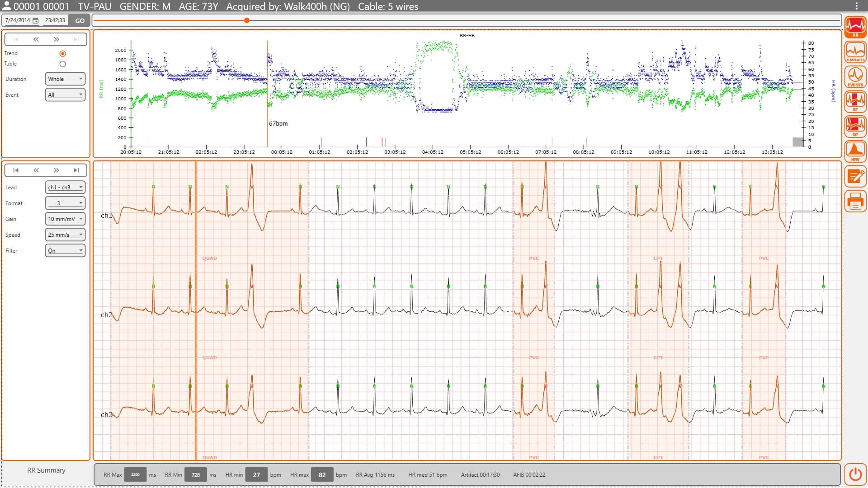Click the print report icon
868x488 pixels.
(x=855, y=201)
